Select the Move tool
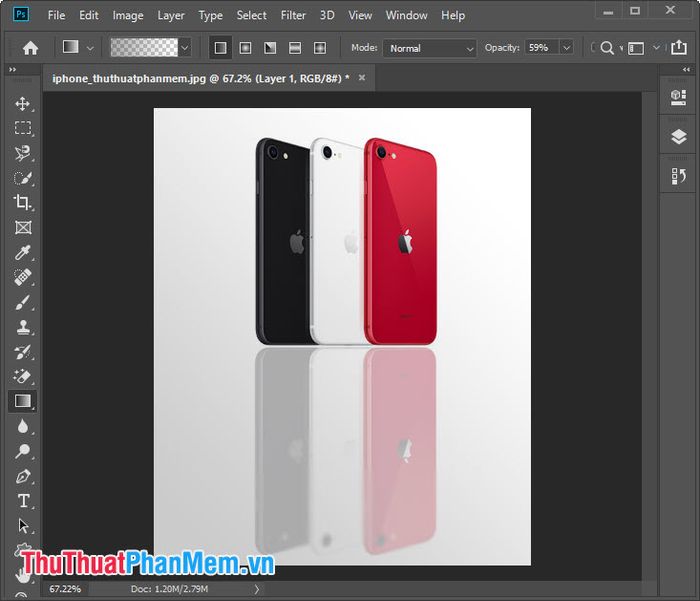Image resolution: width=700 pixels, height=601 pixels. (x=22, y=104)
